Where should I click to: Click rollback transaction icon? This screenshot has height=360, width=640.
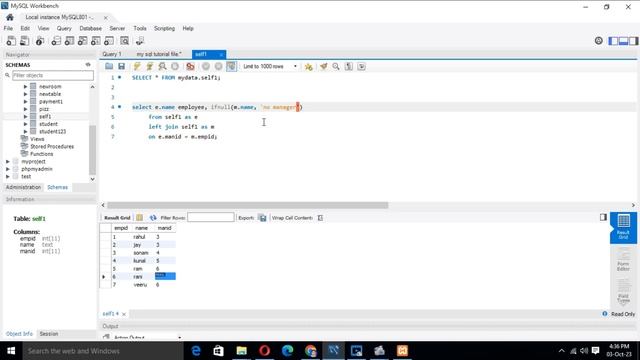click(219, 66)
